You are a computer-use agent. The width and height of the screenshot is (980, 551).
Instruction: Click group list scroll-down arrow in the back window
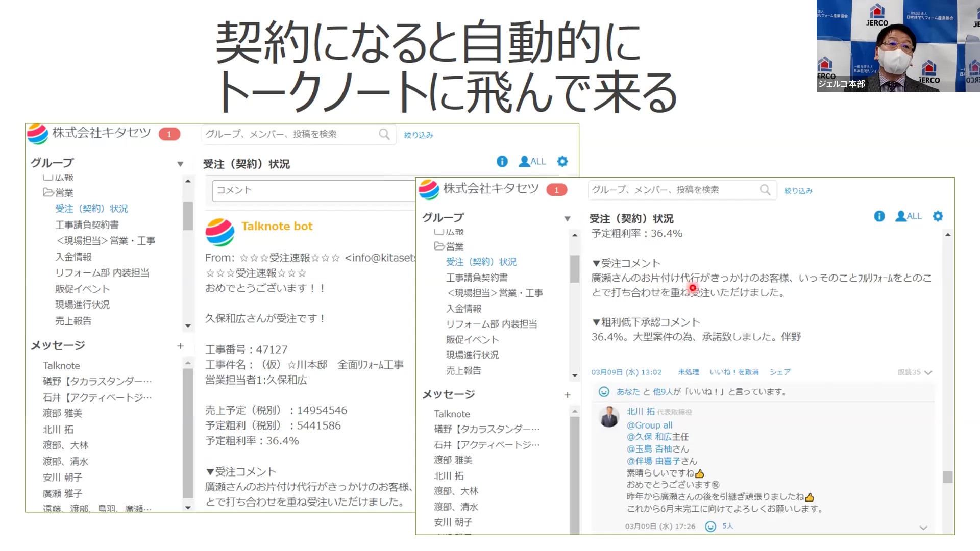(188, 325)
